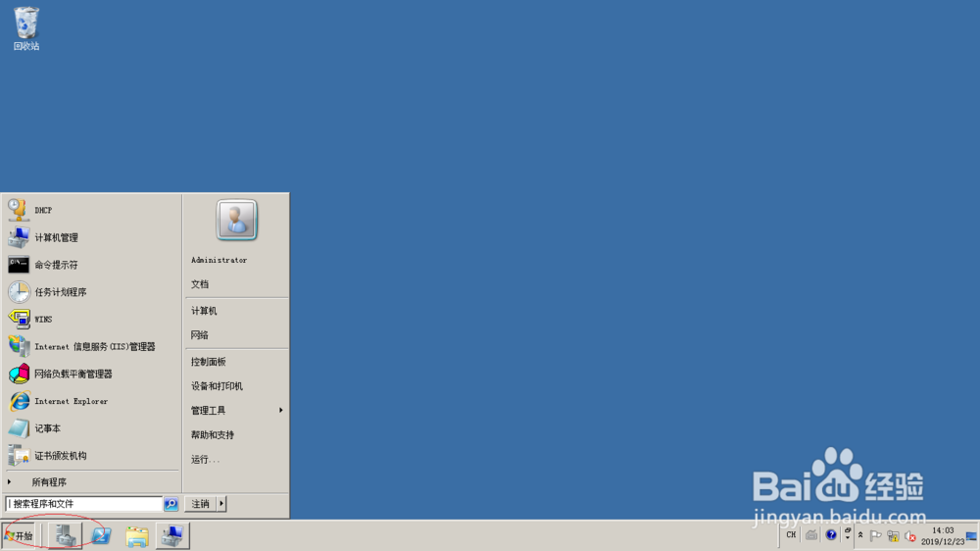Click 运行... to open the Run dialog
The height and width of the screenshot is (551, 980).
pos(236,459)
